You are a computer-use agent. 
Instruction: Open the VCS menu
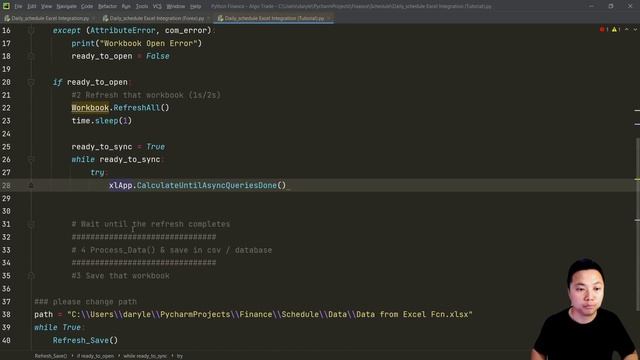(x=157, y=6)
